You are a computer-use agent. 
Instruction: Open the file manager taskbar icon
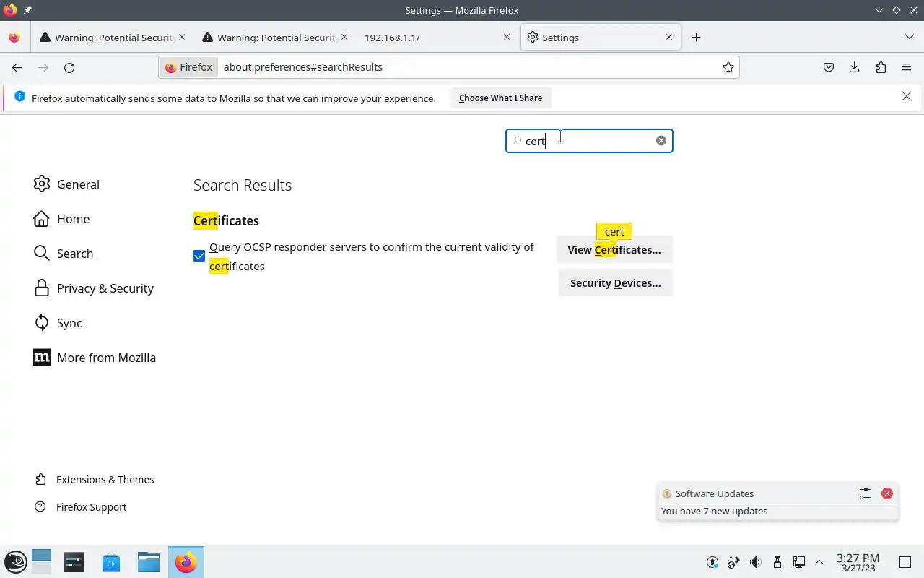(149, 562)
